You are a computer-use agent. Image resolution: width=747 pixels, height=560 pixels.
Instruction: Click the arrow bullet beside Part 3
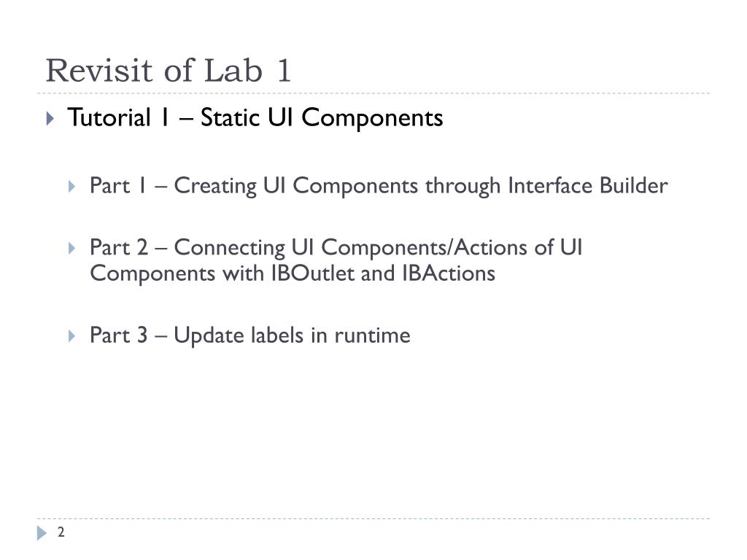(x=72, y=336)
